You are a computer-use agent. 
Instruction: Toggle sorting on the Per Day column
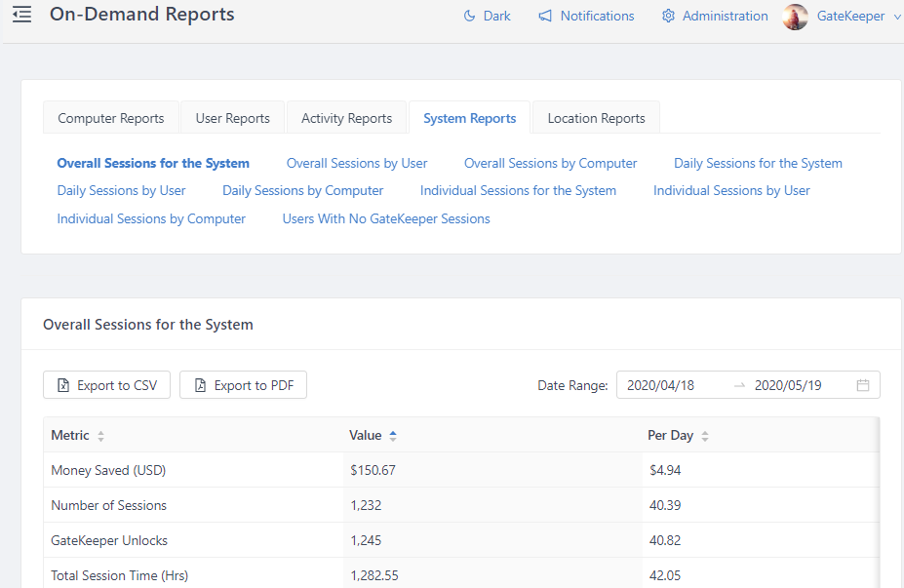tap(704, 435)
